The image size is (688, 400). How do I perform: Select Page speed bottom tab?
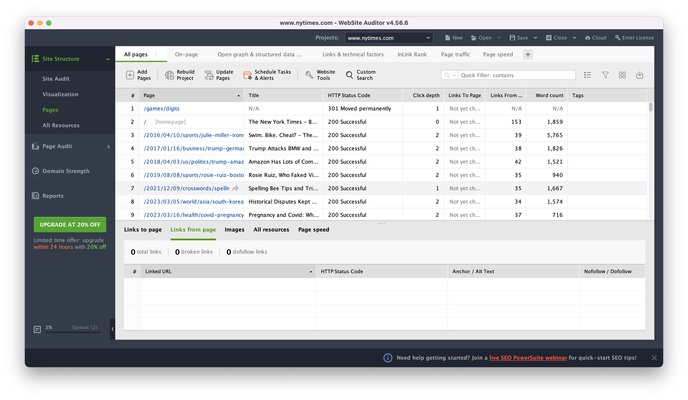click(x=313, y=229)
